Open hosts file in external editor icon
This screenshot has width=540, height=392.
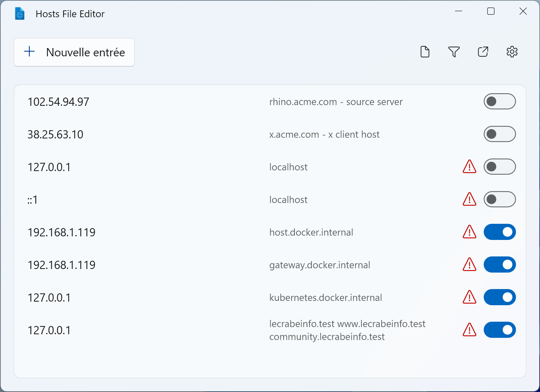pos(483,52)
